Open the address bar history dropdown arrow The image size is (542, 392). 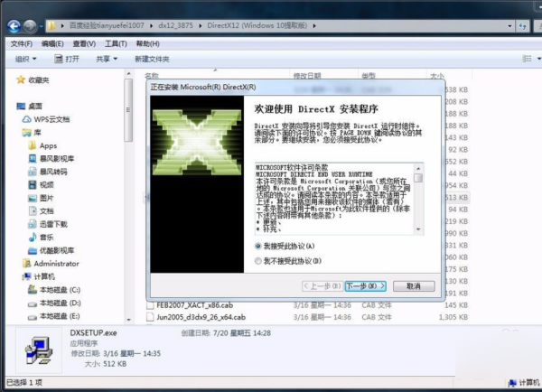click(509, 26)
